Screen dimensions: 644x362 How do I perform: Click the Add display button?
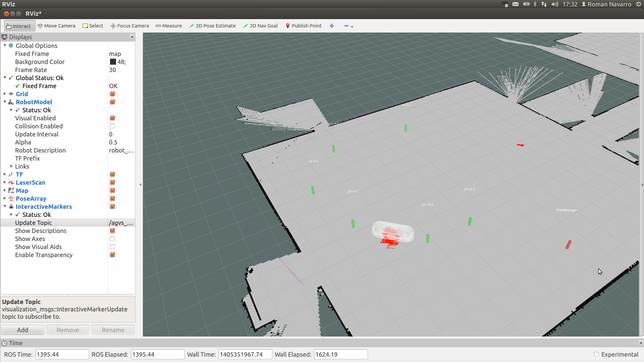[22, 330]
